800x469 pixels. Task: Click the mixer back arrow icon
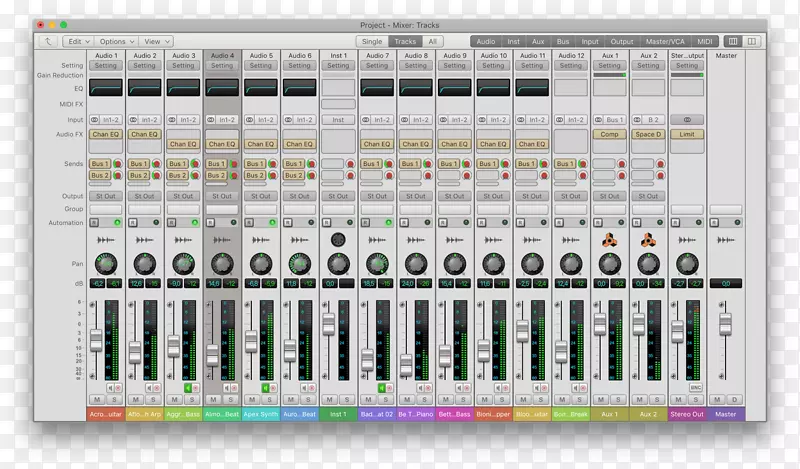tap(50, 41)
